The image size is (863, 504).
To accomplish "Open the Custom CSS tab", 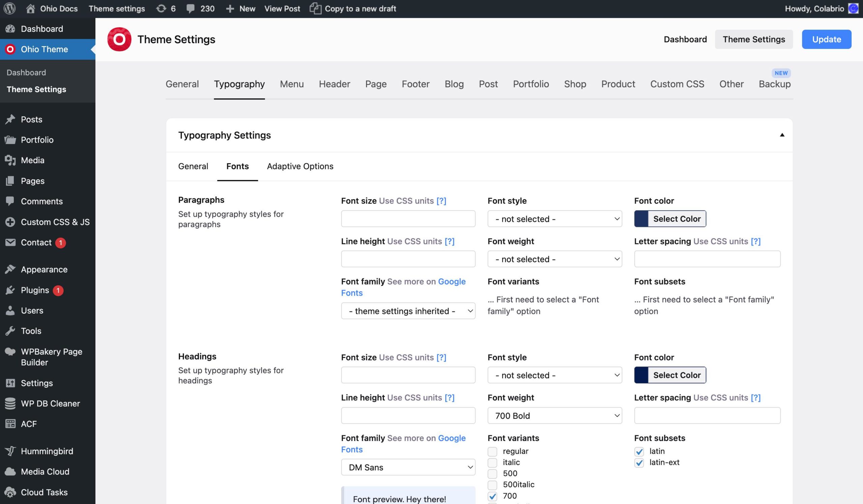I will coord(677,84).
